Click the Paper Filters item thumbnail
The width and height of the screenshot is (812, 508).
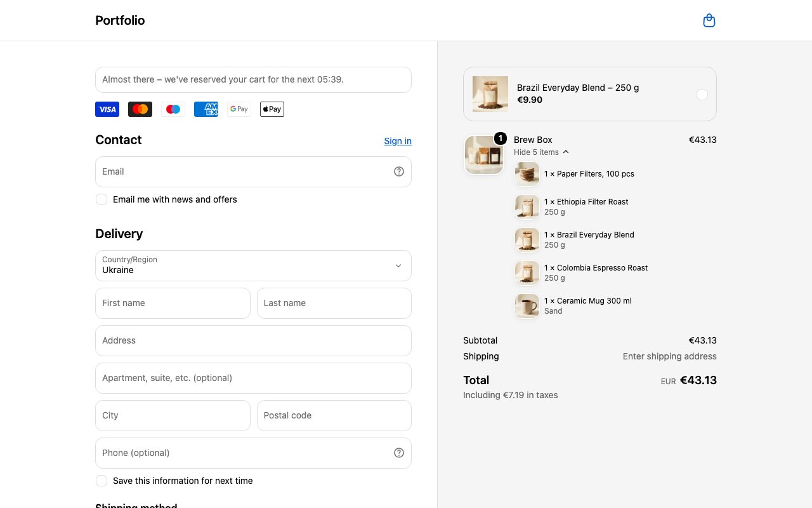527,174
